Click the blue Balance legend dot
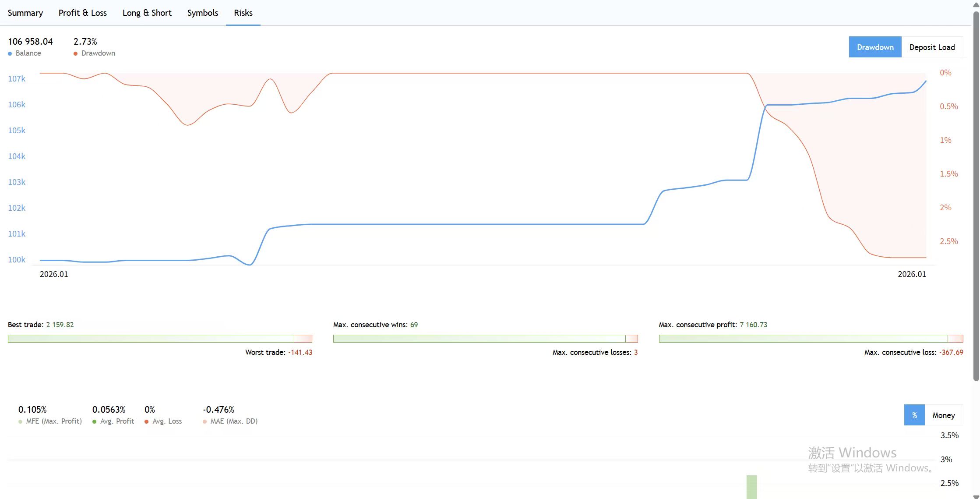The height and width of the screenshot is (499, 980). click(10, 53)
